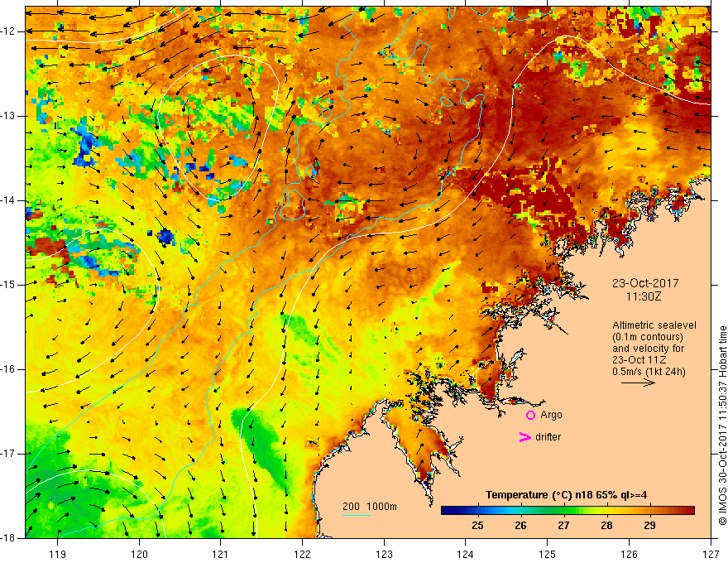Click the 0.5m/s reference velocity arrow

(x=638, y=383)
